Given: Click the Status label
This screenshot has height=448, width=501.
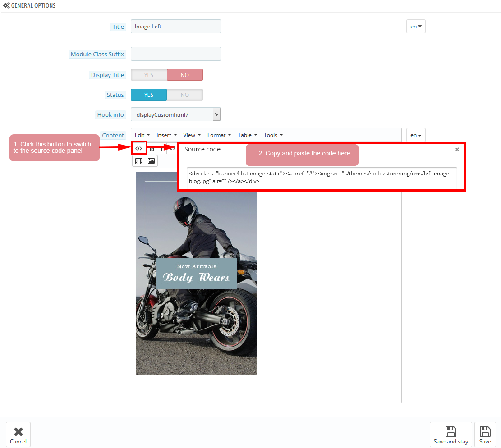Looking at the screenshot, I should coord(115,95).
